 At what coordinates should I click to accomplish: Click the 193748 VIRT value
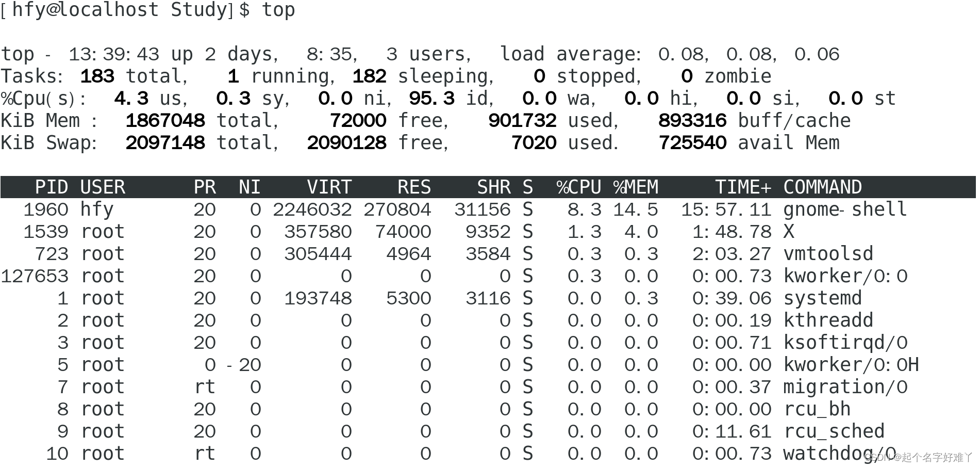(x=318, y=298)
